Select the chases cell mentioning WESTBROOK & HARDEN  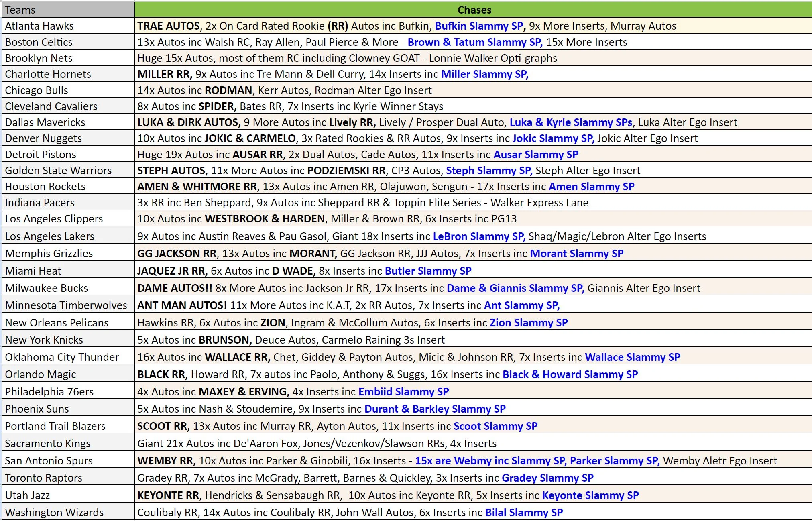(473, 218)
